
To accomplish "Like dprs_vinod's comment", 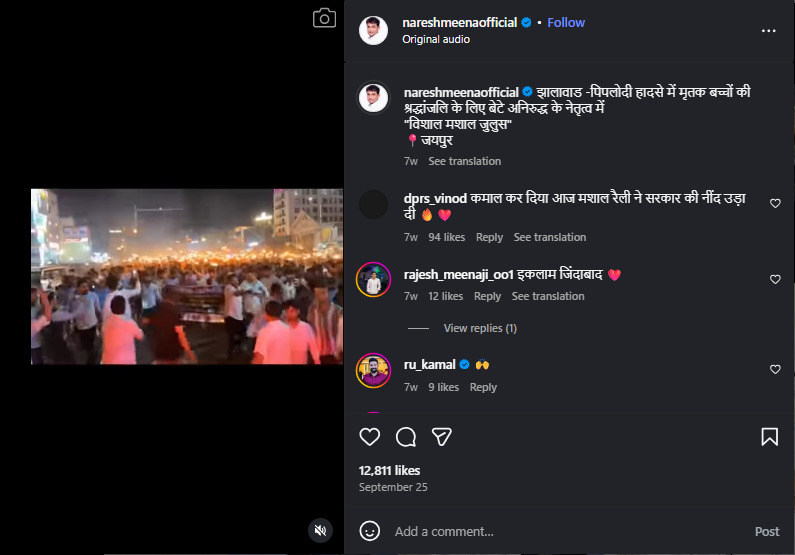I will pos(775,203).
